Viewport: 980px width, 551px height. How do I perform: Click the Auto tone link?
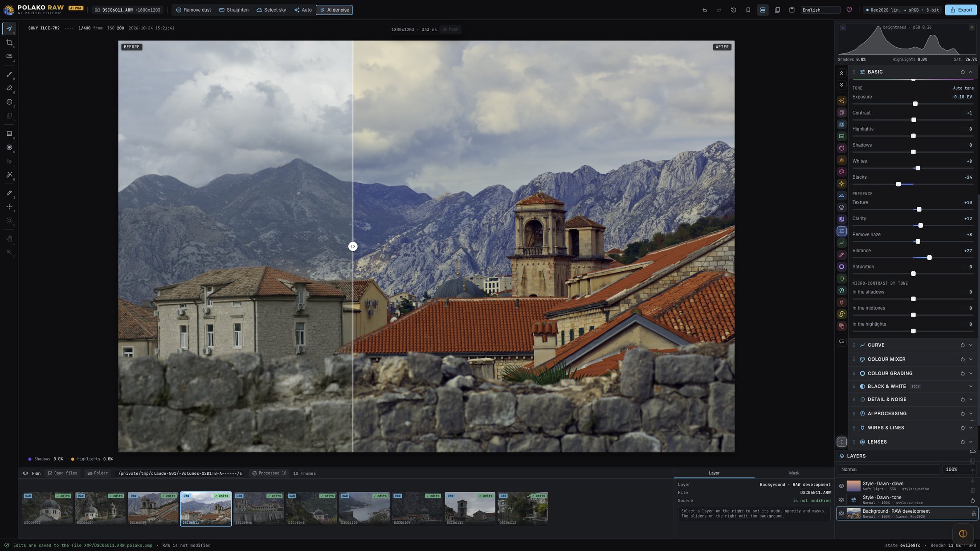(963, 88)
